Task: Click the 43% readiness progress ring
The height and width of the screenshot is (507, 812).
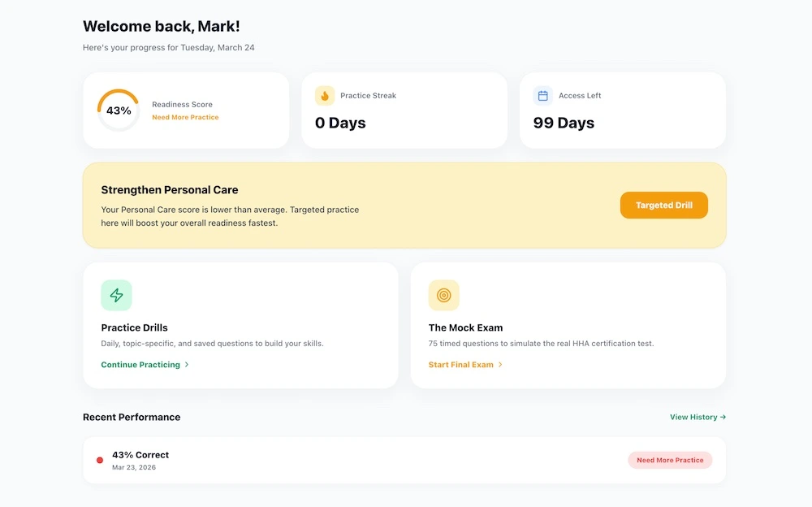Action: (119, 110)
